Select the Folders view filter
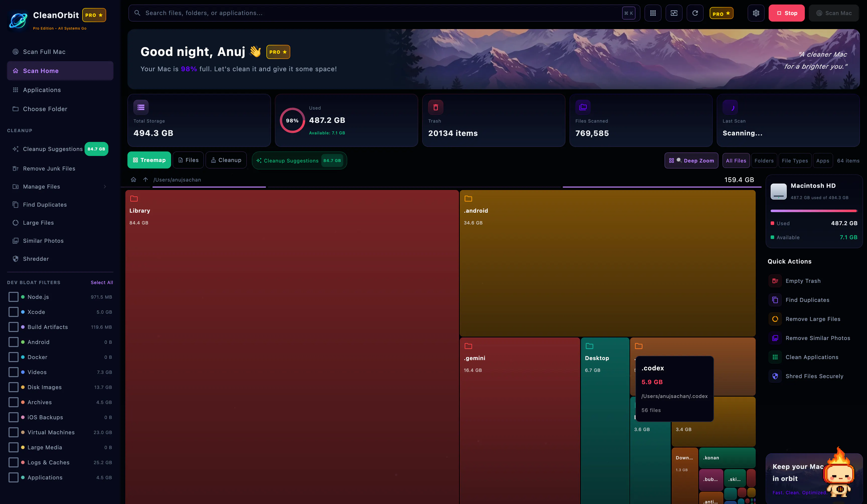This screenshot has height=504, width=867. [x=764, y=160]
